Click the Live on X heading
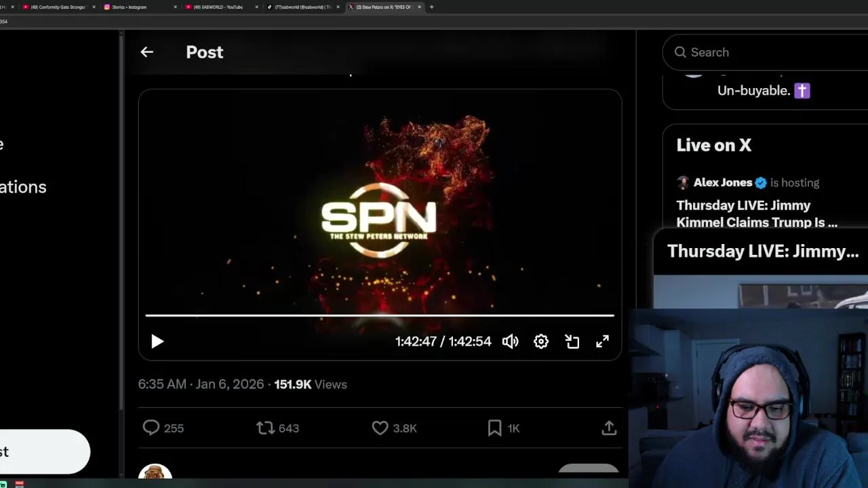Viewport: 868px width, 488px height. [713, 145]
